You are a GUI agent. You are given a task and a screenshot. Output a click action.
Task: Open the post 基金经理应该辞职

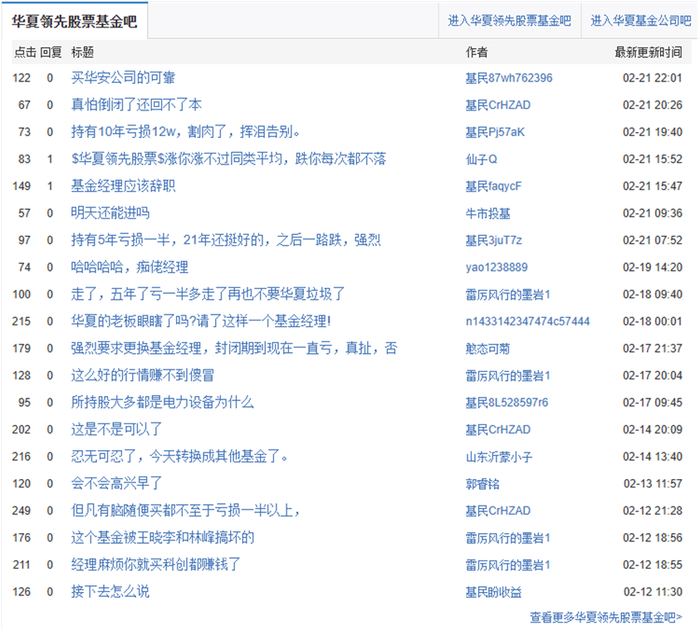pos(123,186)
